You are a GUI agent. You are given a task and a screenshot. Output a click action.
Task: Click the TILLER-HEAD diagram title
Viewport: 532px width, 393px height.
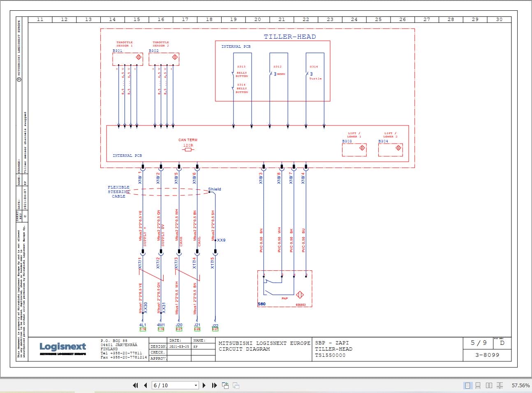(x=290, y=37)
